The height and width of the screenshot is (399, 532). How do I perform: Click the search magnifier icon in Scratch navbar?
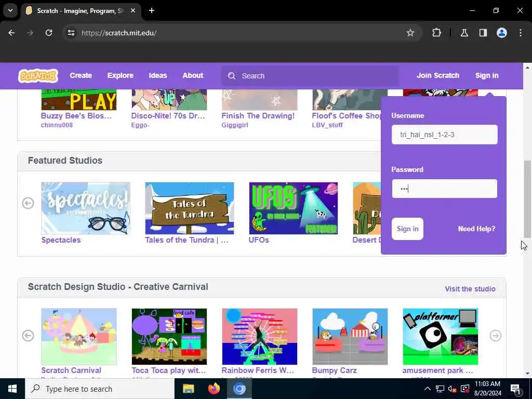232,76
